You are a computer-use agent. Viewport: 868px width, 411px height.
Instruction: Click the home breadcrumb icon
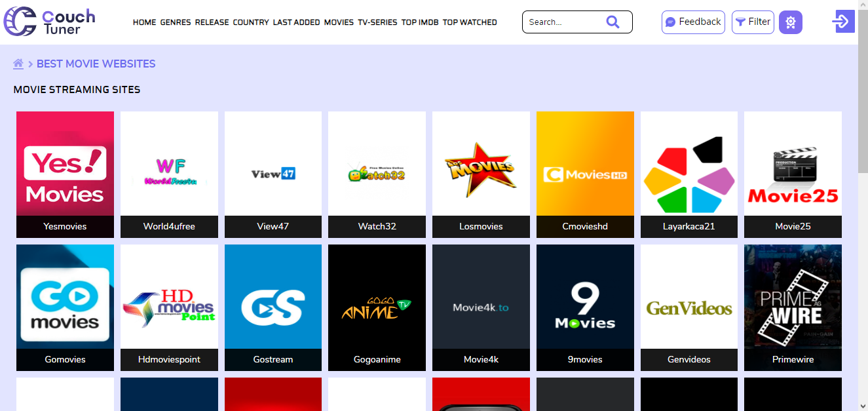click(18, 64)
